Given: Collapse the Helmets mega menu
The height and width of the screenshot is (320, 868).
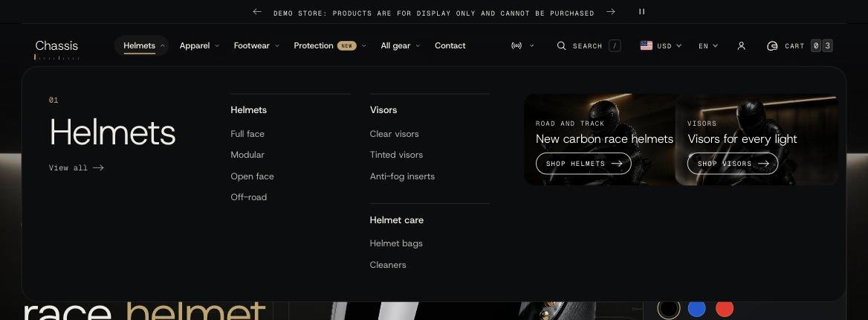Looking at the screenshot, I should [x=141, y=45].
